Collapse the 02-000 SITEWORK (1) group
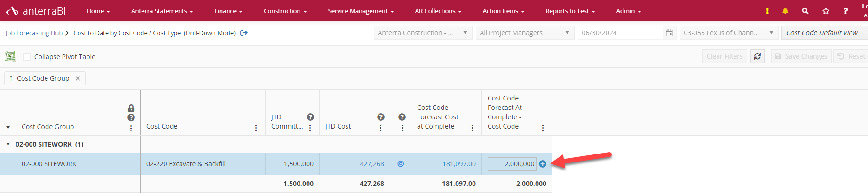The height and width of the screenshot is (193, 868). point(8,144)
